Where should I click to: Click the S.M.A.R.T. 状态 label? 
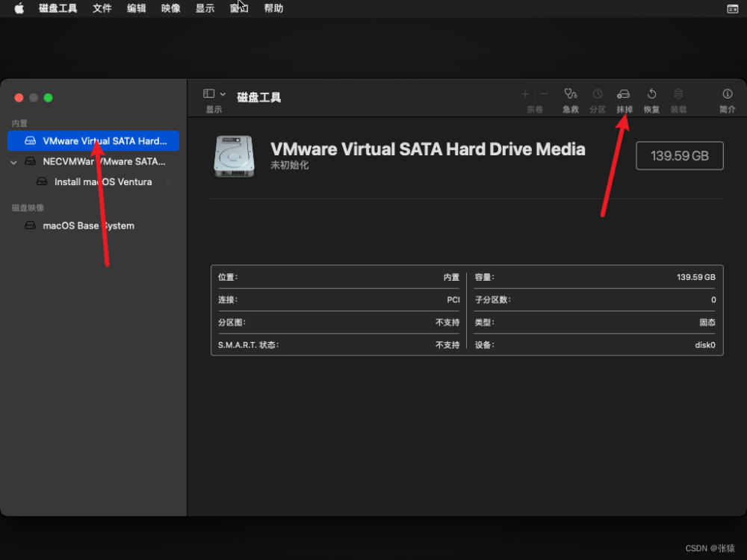[248, 345]
